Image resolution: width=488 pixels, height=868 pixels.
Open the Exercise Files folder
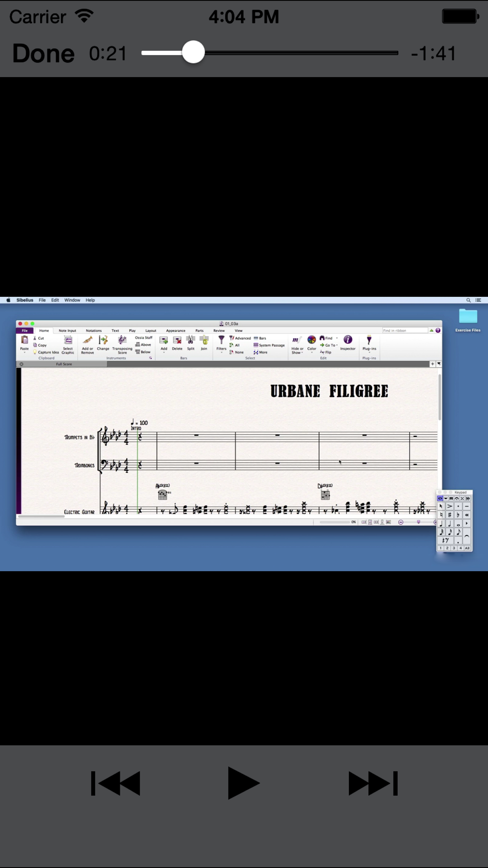point(468,320)
